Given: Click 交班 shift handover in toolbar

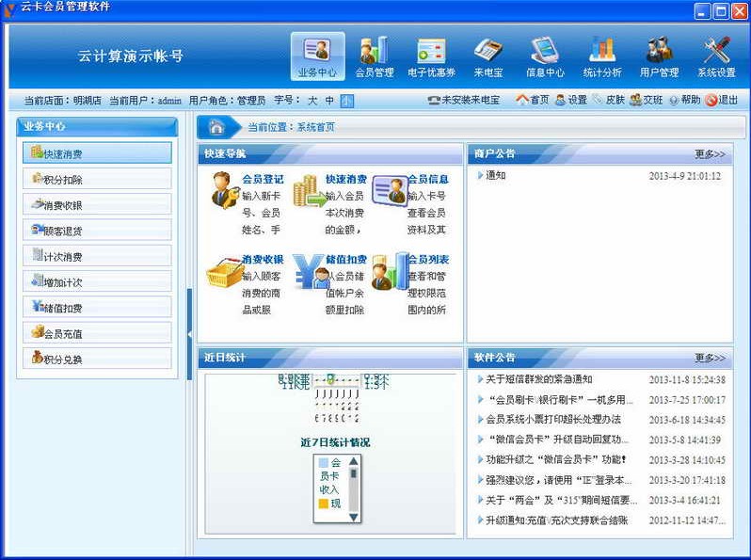Looking at the screenshot, I should (x=647, y=100).
